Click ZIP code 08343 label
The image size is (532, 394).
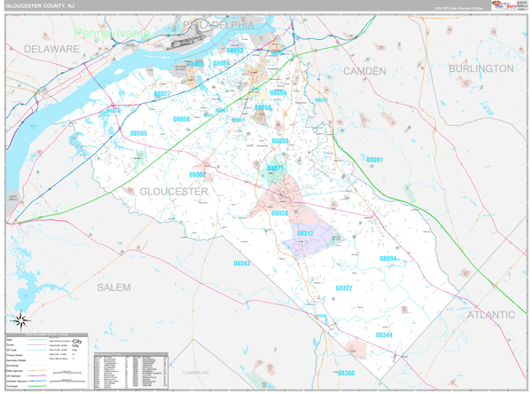tap(242, 263)
